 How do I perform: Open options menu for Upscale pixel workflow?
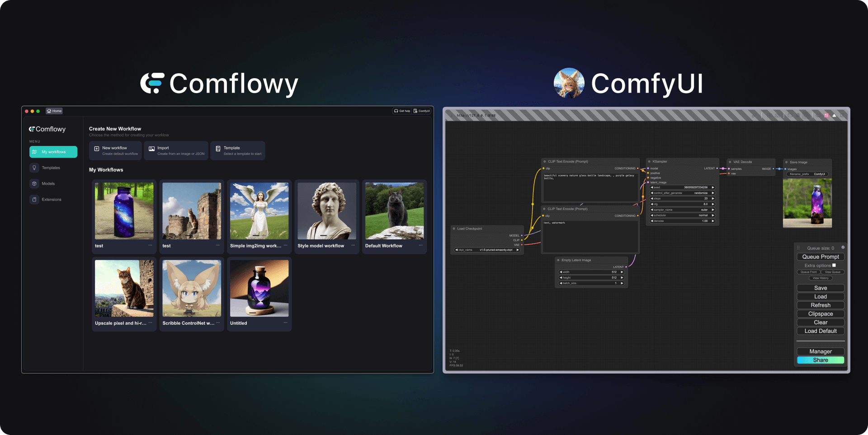pos(150,323)
